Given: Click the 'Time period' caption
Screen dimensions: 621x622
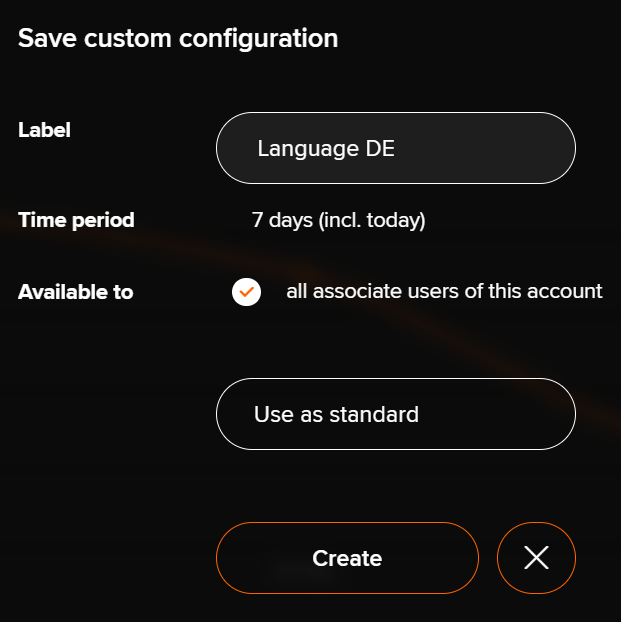Looking at the screenshot, I should (76, 221).
